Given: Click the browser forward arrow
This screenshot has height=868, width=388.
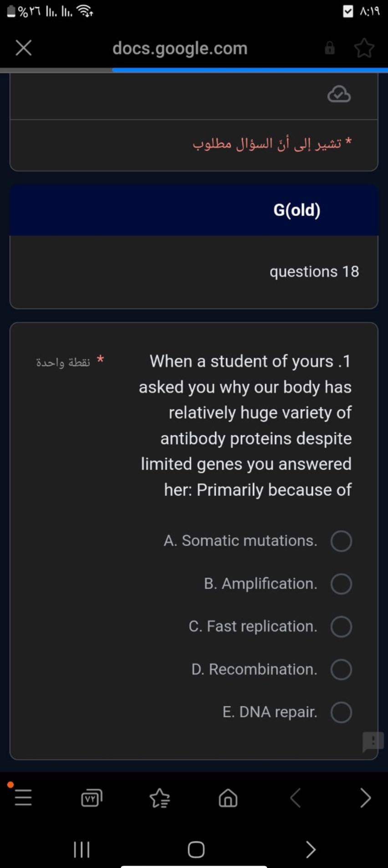Looking at the screenshot, I should click(365, 798).
